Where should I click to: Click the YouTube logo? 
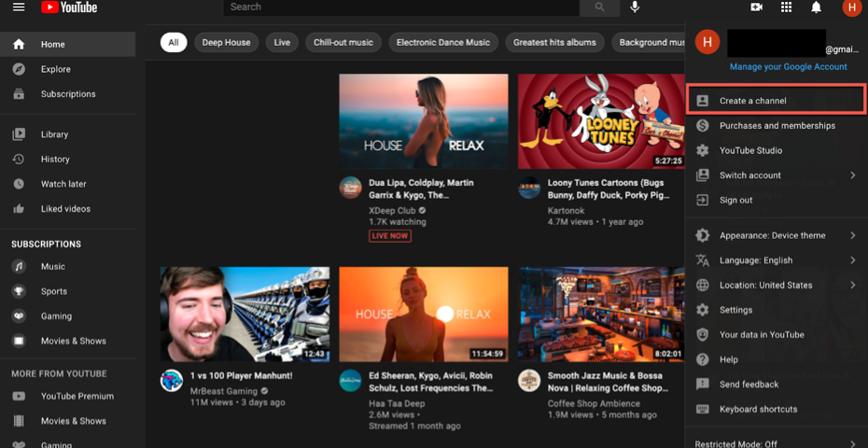[x=69, y=7]
